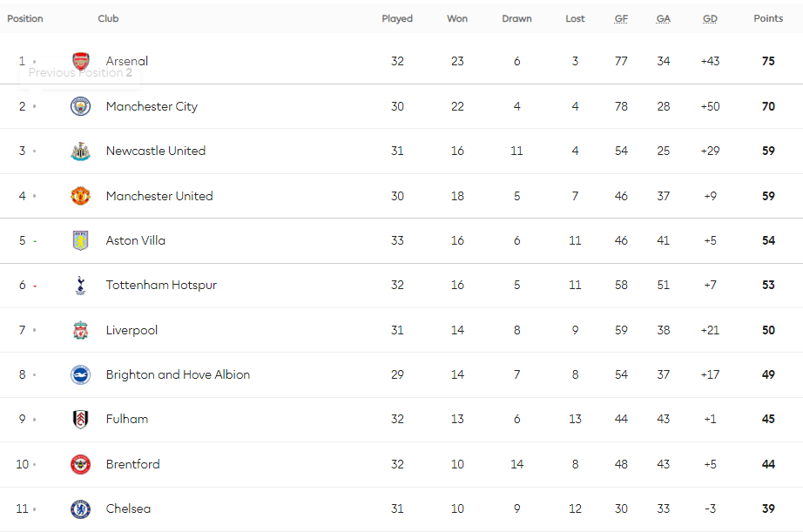
Task: Open the Brentford bee badge
Action: [80, 464]
